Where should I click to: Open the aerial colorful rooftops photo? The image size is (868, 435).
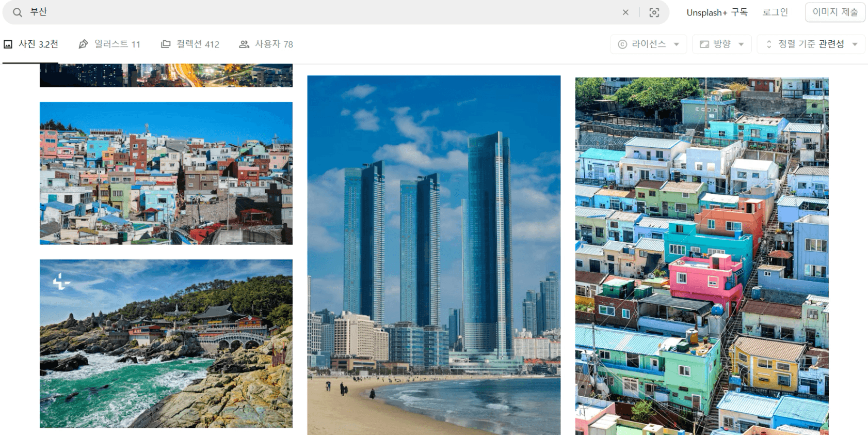coord(702,256)
